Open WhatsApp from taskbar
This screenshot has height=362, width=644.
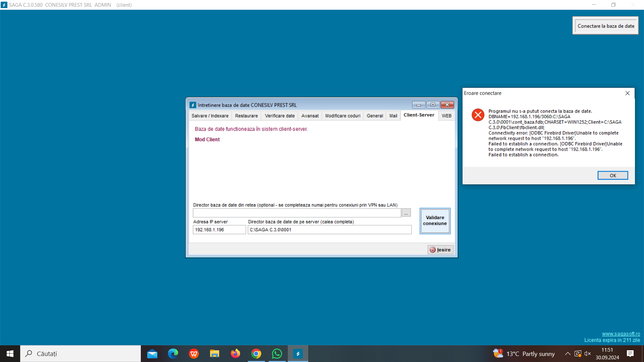coord(277,354)
